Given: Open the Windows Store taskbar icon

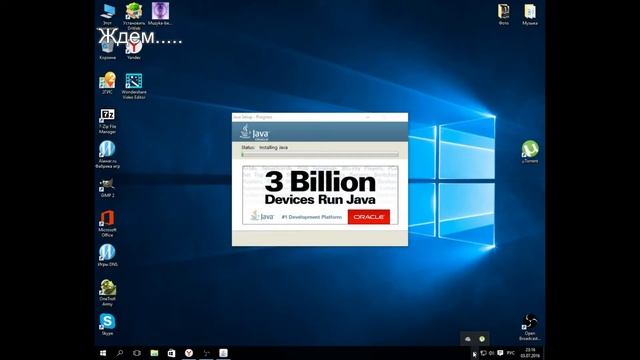Looking at the screenshot, I should pyautogui.click(x=171, y=353).
